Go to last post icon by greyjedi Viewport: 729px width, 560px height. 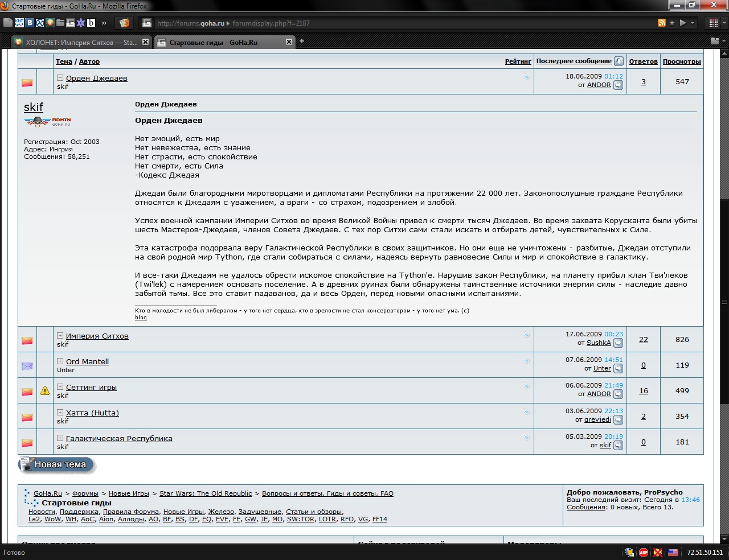tap(618, 420)
